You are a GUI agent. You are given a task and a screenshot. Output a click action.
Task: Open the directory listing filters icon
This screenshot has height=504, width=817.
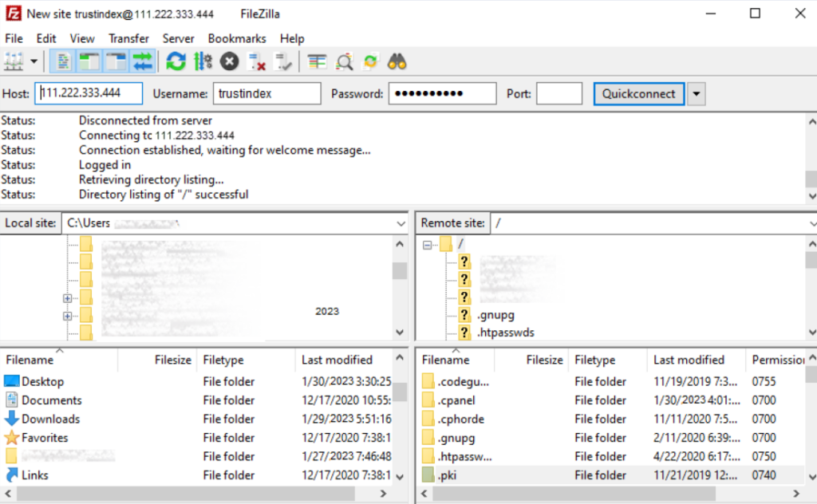318,61
